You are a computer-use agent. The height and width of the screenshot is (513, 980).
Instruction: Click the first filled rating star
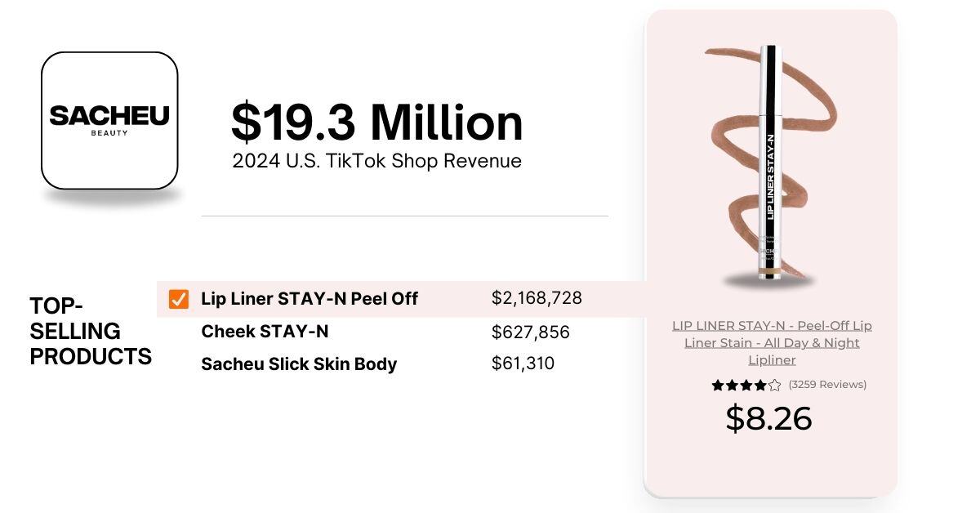coord(718,385)
